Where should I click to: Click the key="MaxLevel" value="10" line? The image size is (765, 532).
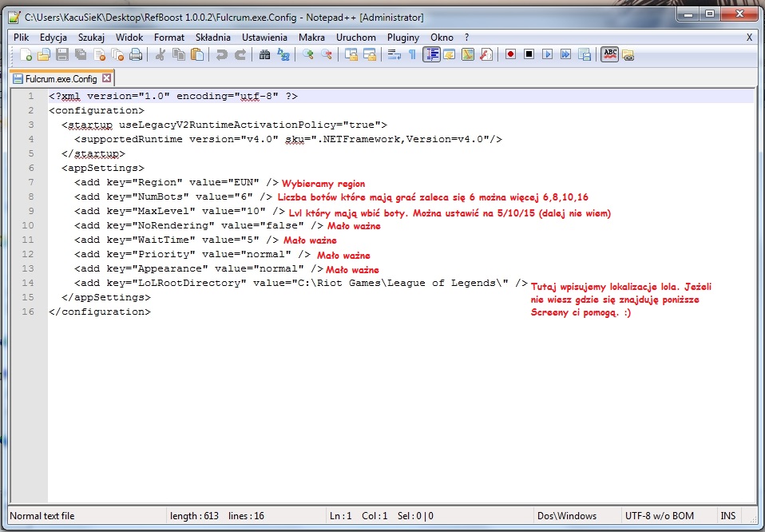180,211
